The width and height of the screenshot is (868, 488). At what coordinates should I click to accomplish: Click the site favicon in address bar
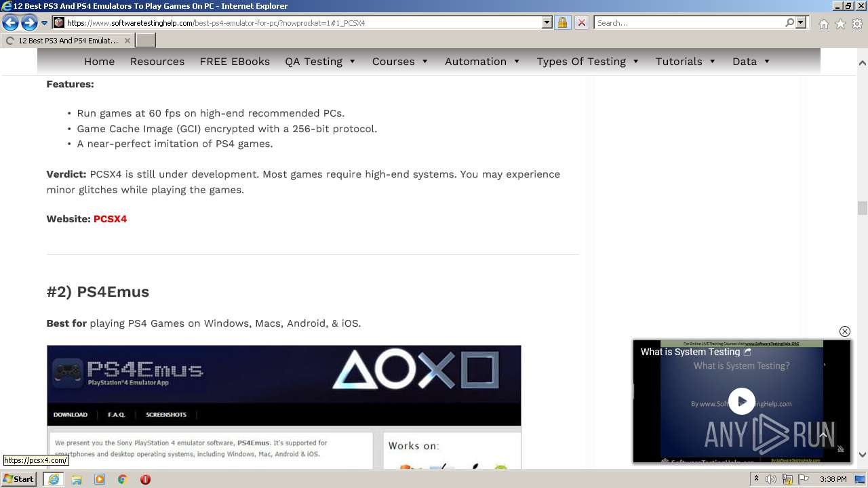coord(59,22)
